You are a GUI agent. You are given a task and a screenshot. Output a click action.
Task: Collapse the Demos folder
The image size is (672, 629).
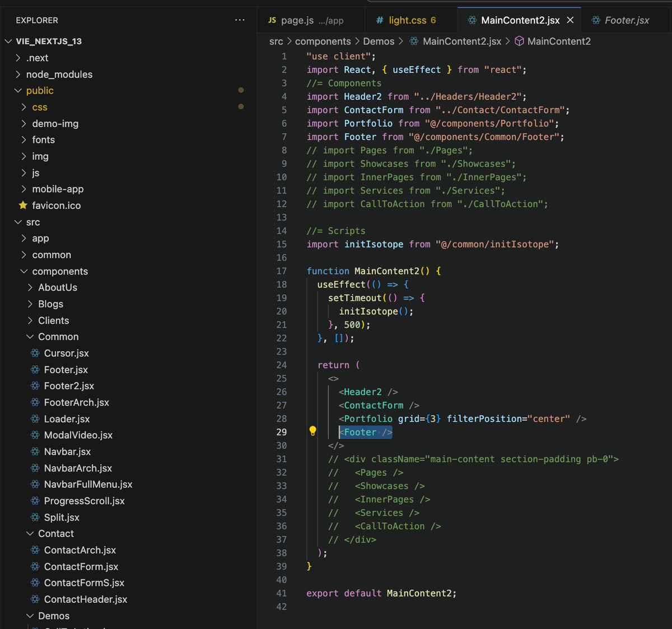[x=30, y=616]
